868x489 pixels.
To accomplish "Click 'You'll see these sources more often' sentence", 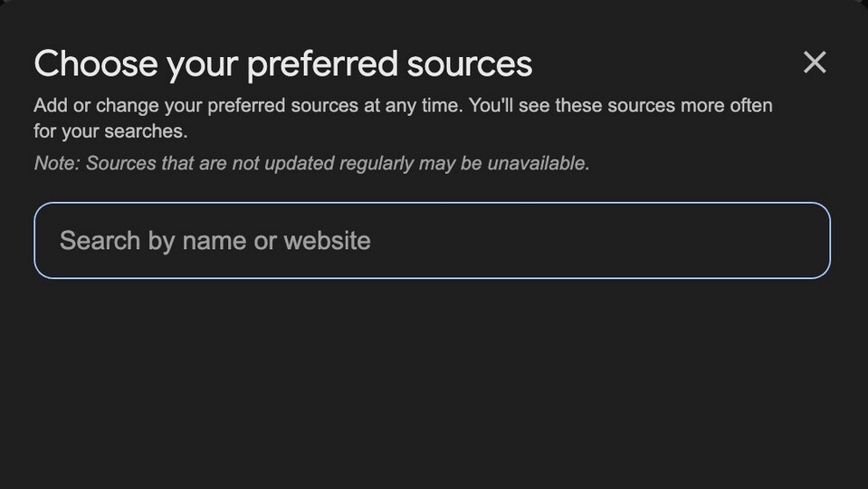I will click(621, 105).
